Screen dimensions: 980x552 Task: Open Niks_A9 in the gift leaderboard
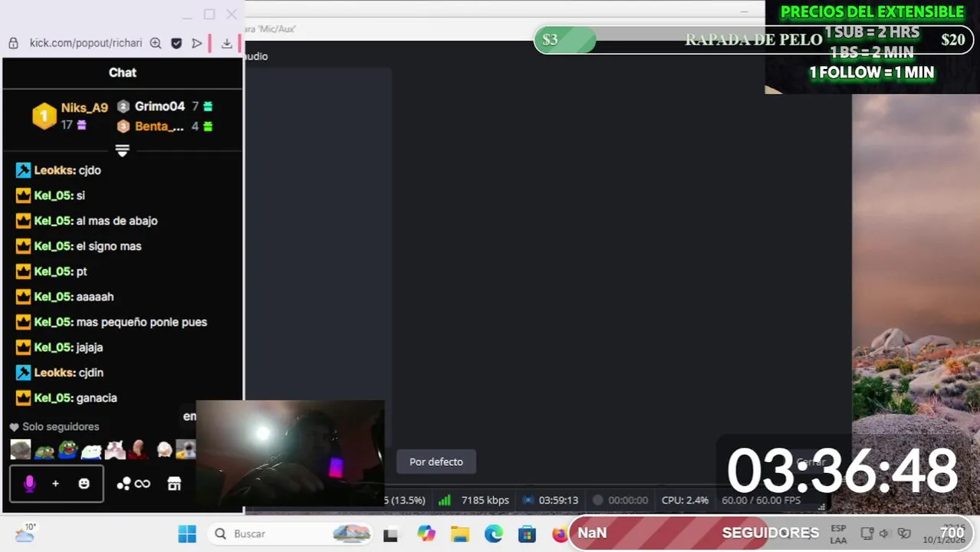coord(84,108)
